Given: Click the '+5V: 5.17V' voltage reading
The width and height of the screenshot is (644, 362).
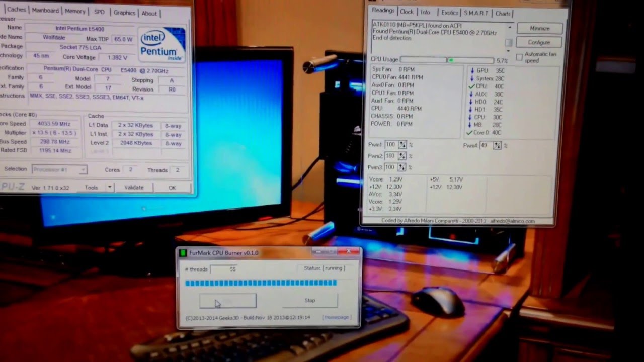Looking at the screenshot, I should [446, 179].
